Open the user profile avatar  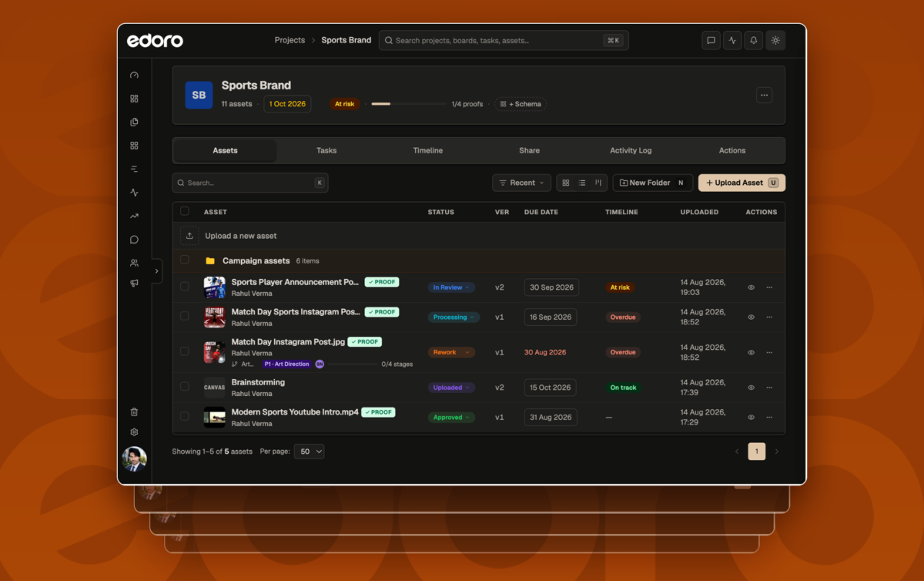134,458
